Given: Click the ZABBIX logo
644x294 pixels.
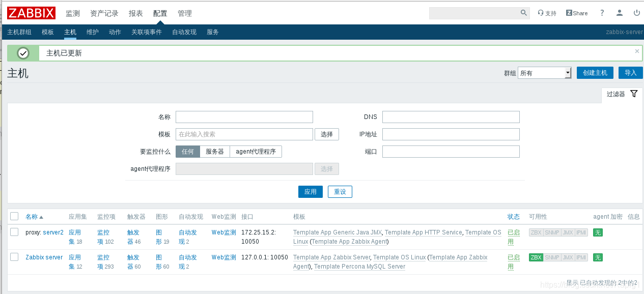Looking at the screenshot, I should [x=32, y=13].
